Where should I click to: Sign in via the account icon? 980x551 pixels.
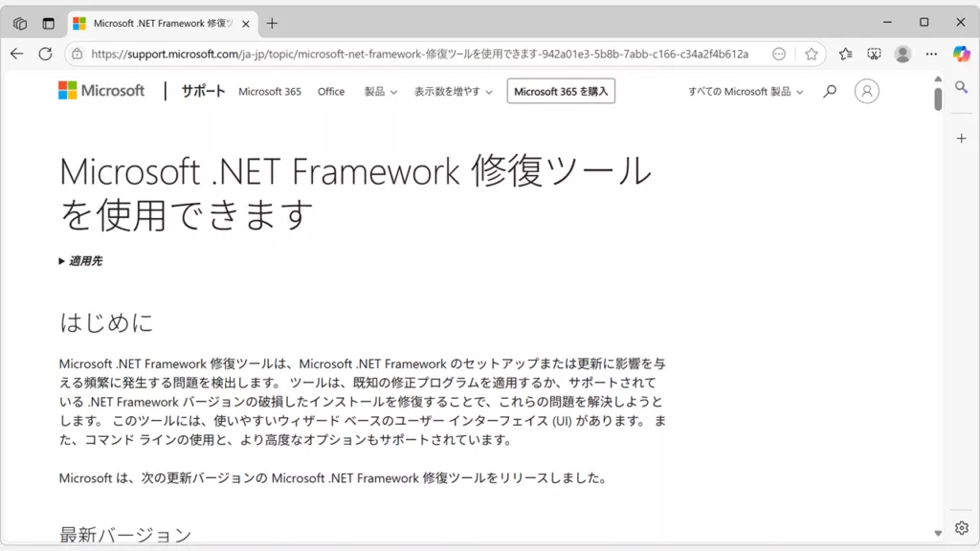coord(867,91)
